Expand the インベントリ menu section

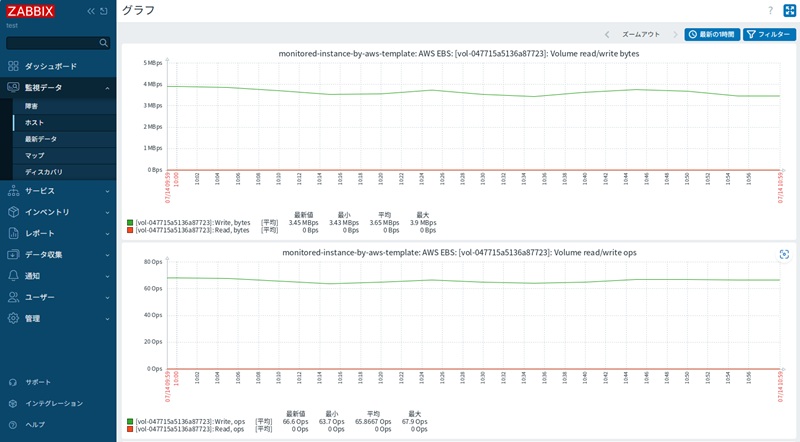point(58,212)
